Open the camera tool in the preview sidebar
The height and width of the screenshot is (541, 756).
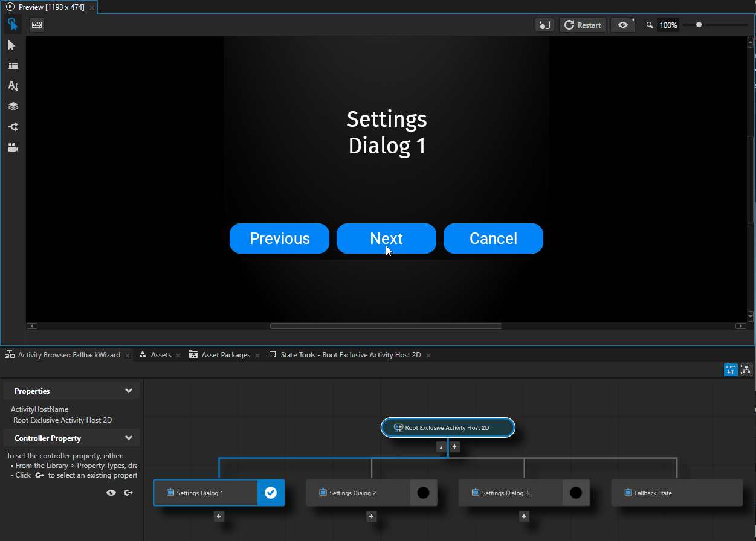pyautogui.click(x=13, y=147)
